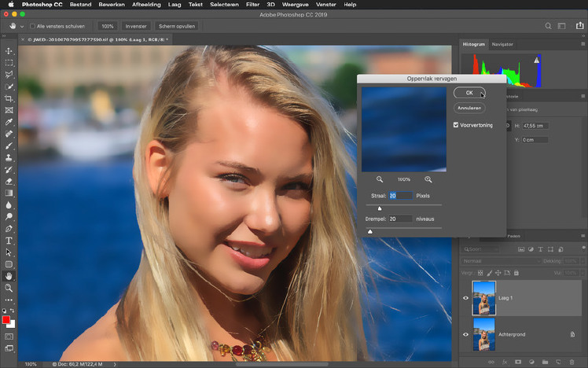Screen dimensions: 588x368
Task: Open the Filter menu
Action: (x=252, y=5)
